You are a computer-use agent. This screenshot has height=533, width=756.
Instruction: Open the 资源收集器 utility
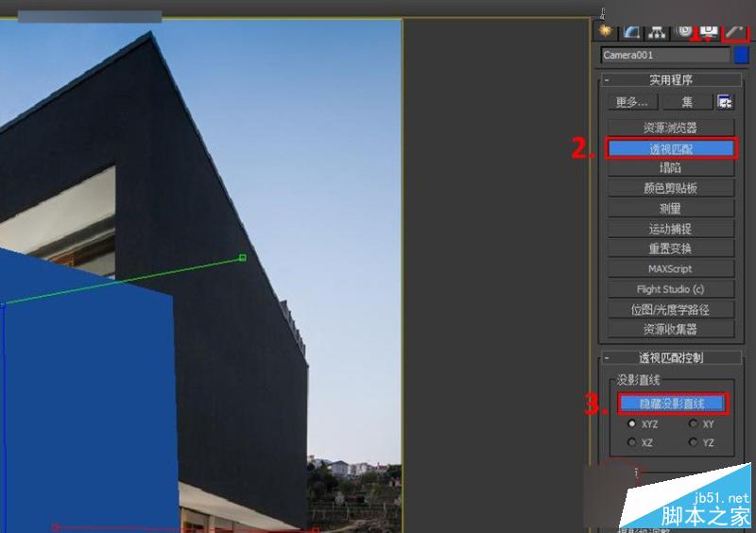tap(671, 330)
